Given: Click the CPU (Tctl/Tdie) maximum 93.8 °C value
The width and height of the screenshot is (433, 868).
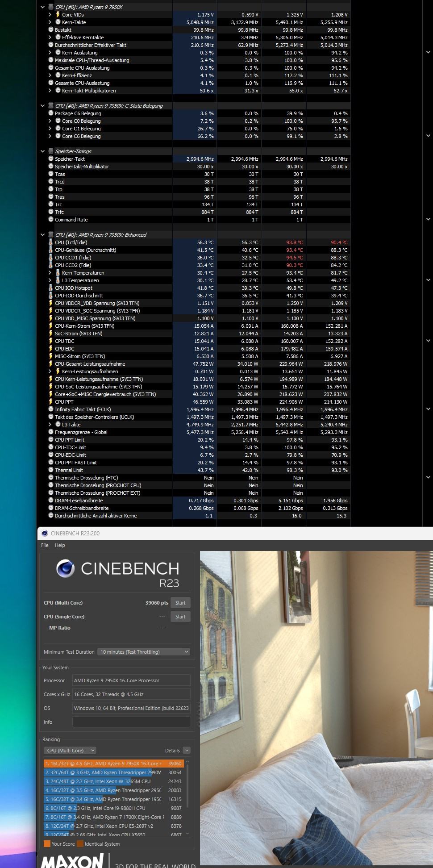Looking at the screenshot, I should click(x=294, y=242).
